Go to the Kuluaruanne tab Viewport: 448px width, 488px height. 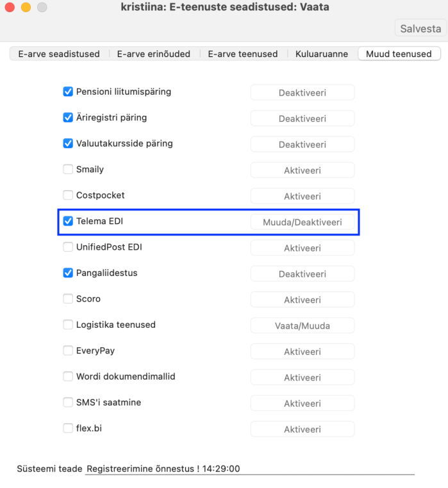coord(322,54)
